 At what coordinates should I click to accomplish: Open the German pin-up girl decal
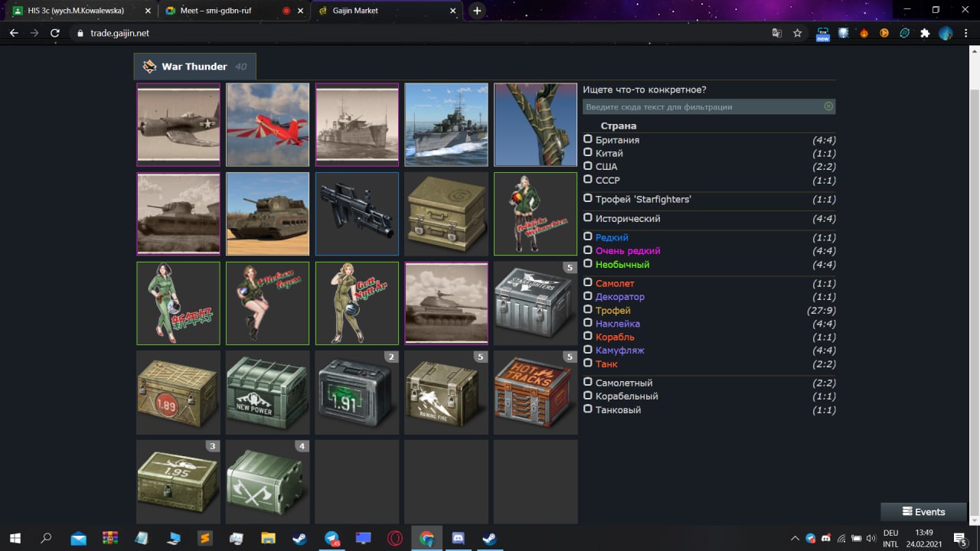pos(535,214)
